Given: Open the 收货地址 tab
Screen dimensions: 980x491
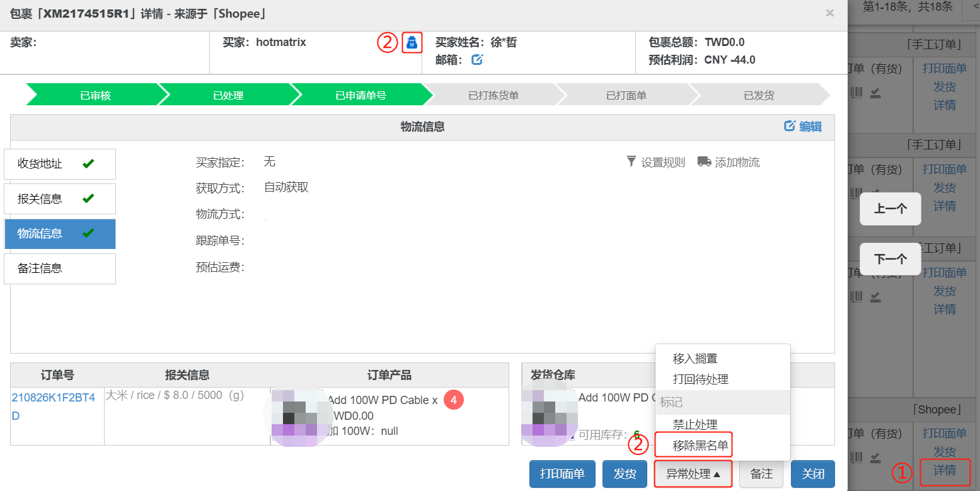Looking at the screenshot, I should coord(60,164).
